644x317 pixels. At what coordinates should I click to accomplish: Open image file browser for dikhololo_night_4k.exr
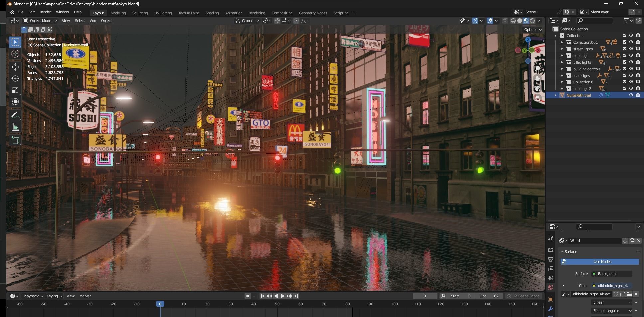[629, 294]
